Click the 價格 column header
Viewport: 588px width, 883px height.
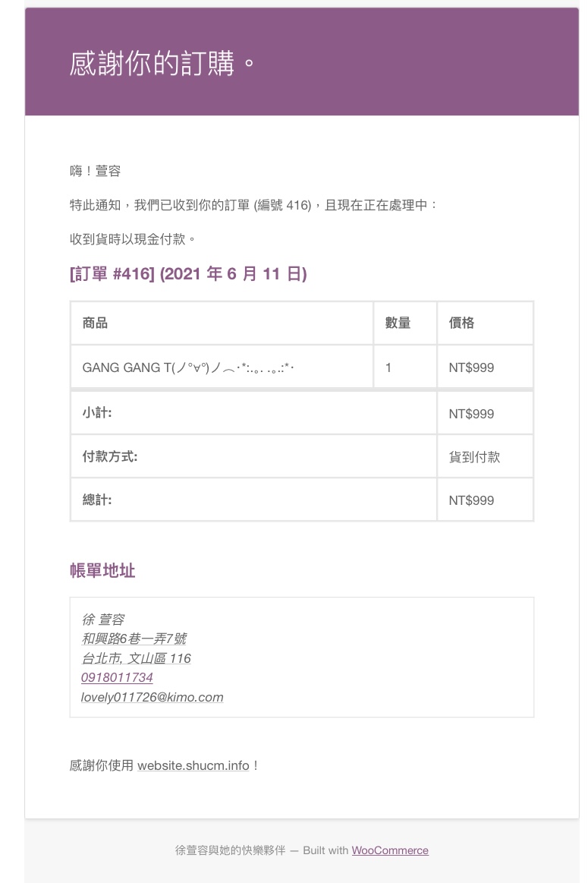[x=461, y=323]
